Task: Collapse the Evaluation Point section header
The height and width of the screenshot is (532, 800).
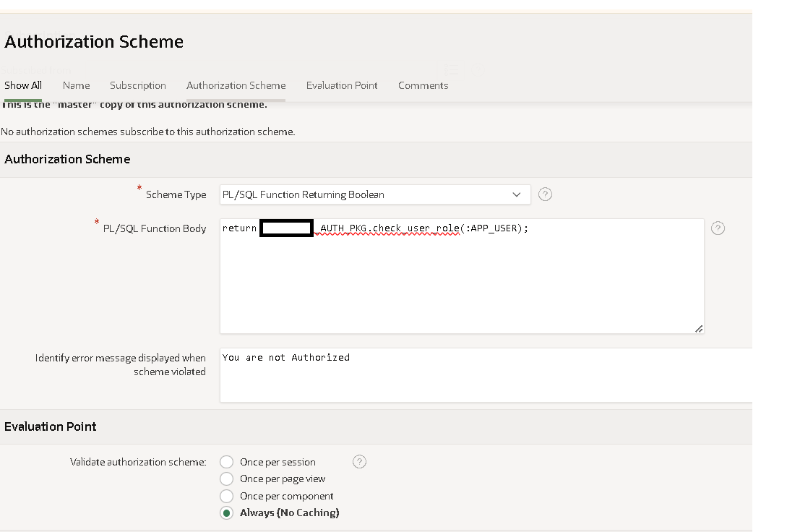Action: (x=51, y=426)
